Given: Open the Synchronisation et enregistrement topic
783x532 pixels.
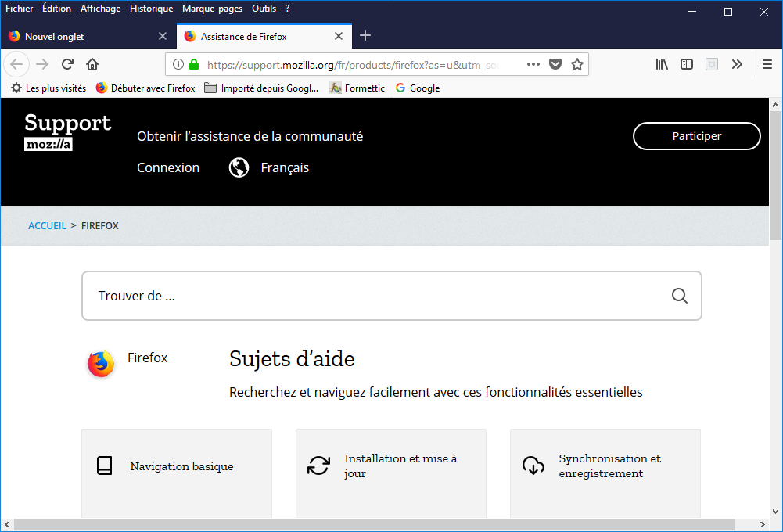Looking at the screenshot, I should 605,473.
